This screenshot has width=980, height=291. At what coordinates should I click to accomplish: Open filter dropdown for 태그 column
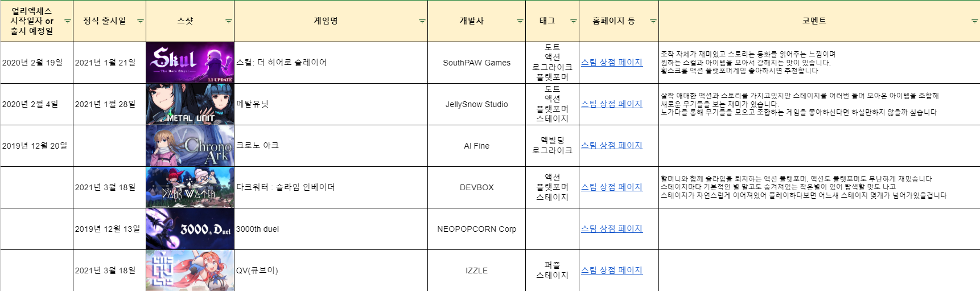click(x=574, y=21)
